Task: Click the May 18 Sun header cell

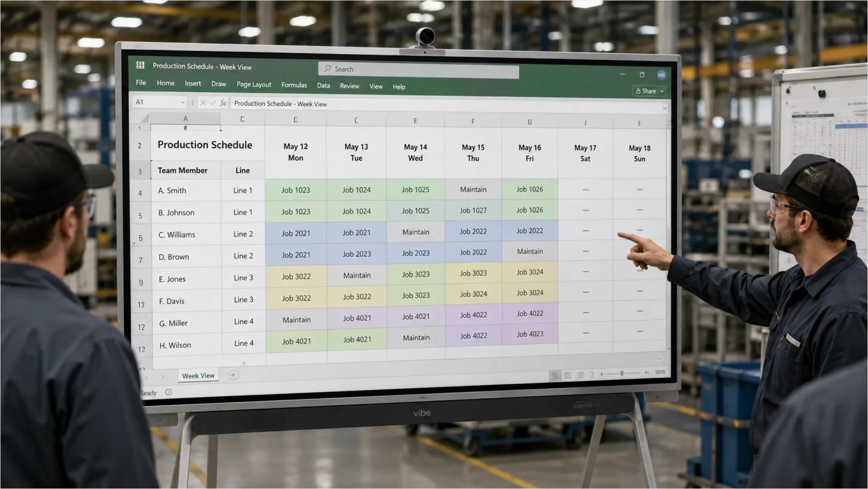Action: click(639, 153)
